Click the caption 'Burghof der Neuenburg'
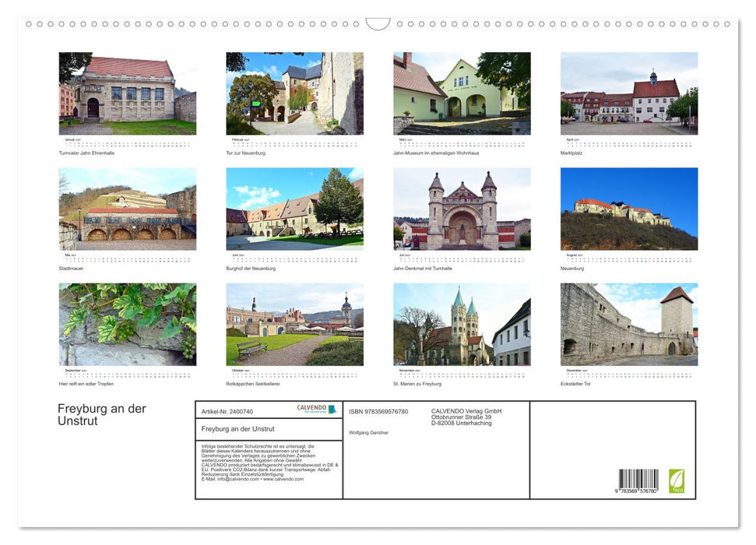The height and width of the screenshot is (545, 756). [x=251, y=269]
